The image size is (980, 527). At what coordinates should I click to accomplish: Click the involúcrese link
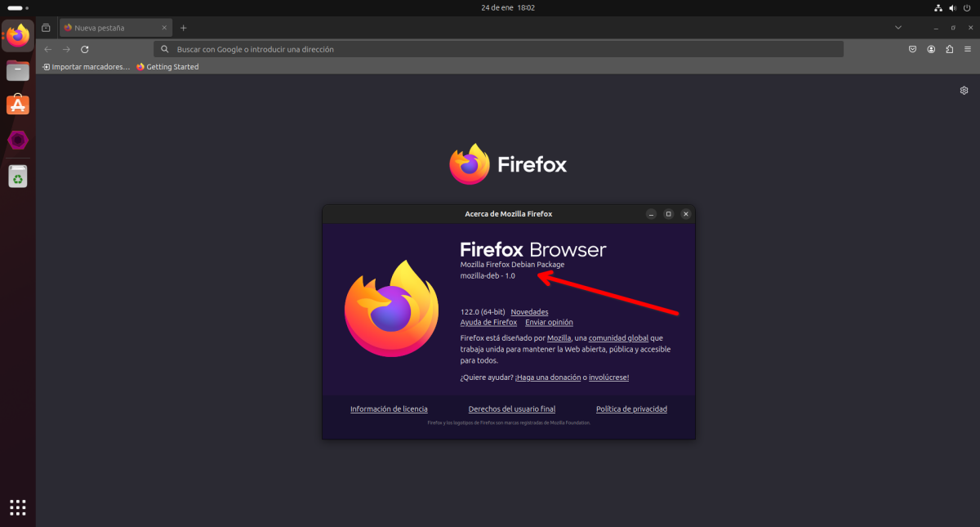pos(608,377)
